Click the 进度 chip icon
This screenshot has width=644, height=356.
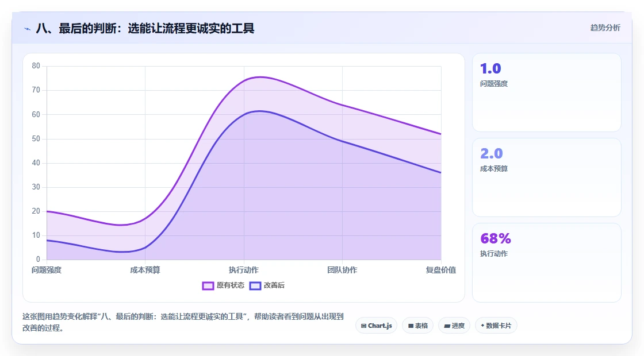447,326
